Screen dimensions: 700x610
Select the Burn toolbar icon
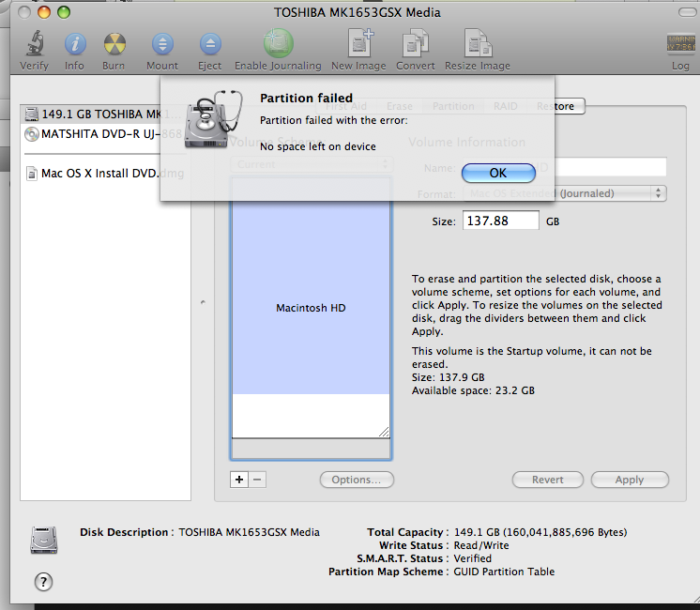click(x=114, y=44)
